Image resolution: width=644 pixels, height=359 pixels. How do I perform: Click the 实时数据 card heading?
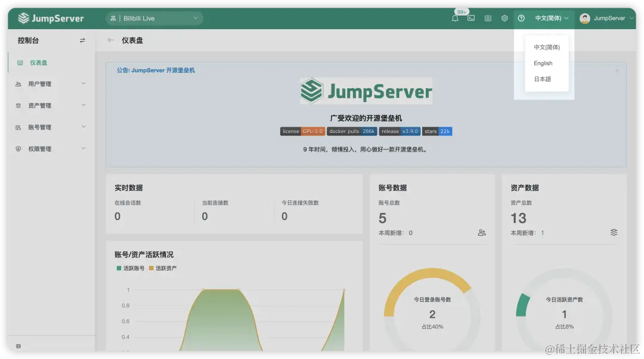129,188
